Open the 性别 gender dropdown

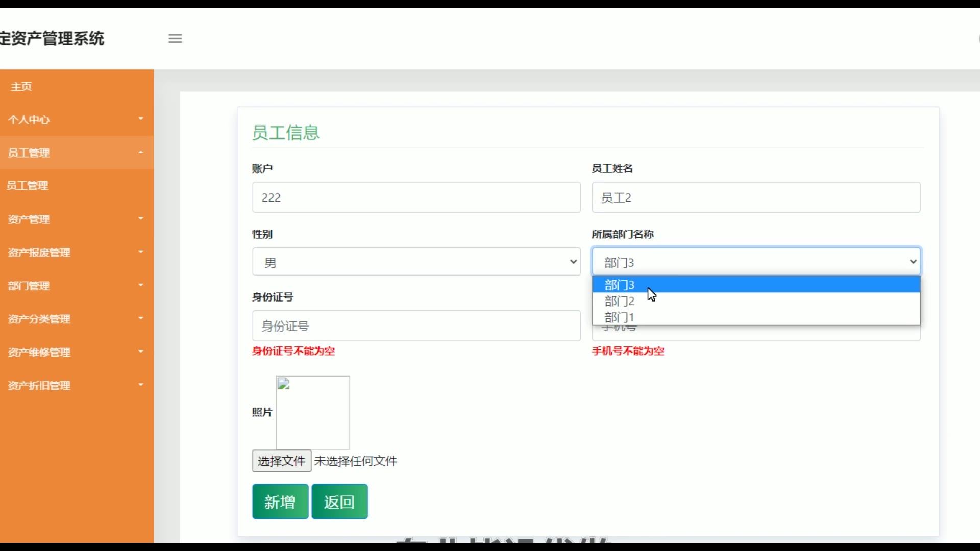click(x=416, y=262)
